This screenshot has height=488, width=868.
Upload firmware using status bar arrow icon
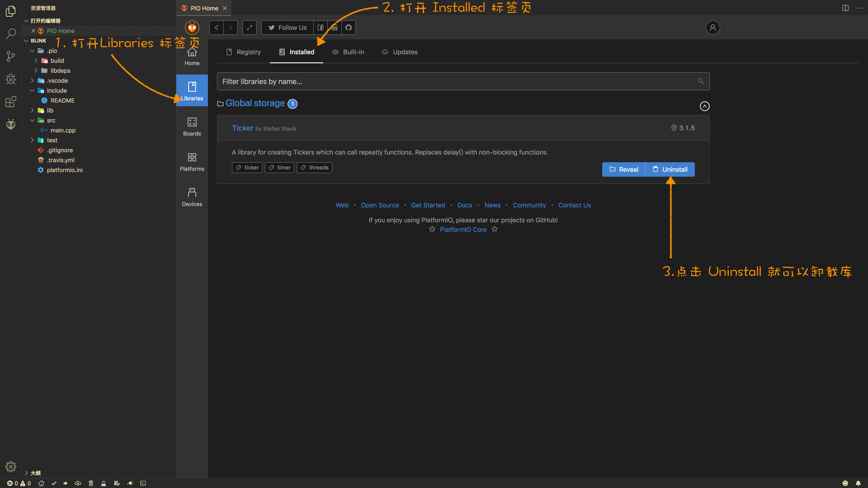[x=65, y=483]
